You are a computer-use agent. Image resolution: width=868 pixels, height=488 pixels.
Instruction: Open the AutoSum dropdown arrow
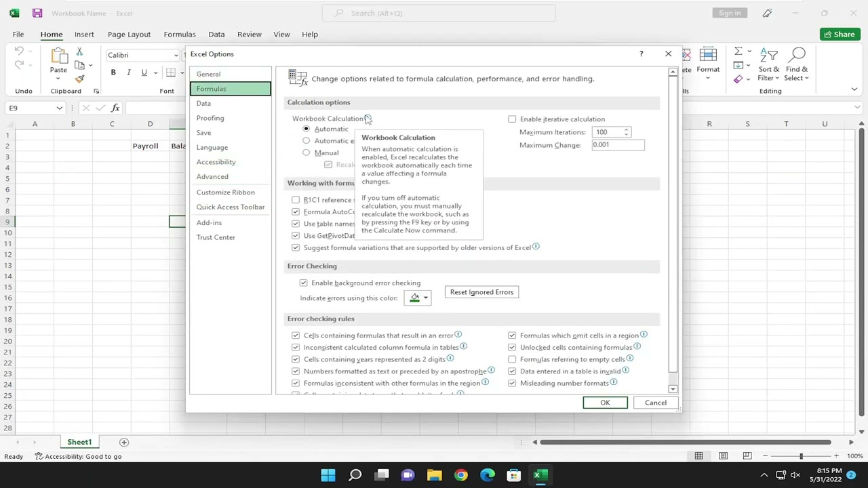click(748, 52)
